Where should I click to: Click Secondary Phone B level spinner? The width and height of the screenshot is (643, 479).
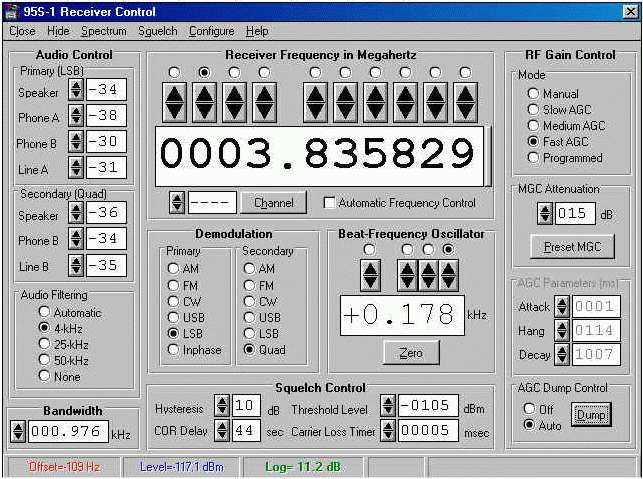click(76, 238)
